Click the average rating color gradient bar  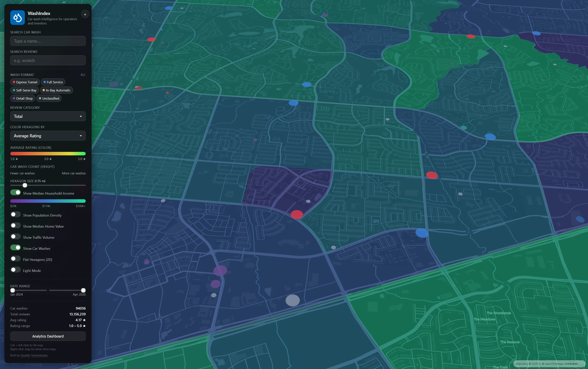tap(48, 153)
